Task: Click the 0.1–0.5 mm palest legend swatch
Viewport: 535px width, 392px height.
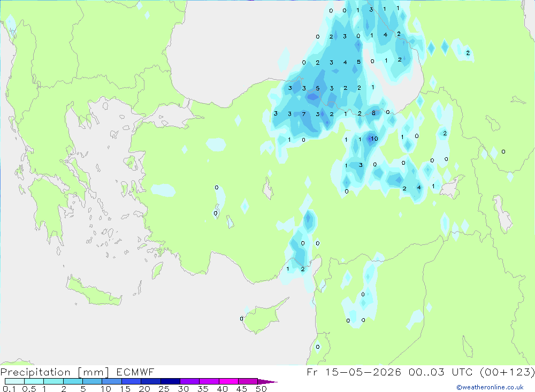Action: [14, 381]
